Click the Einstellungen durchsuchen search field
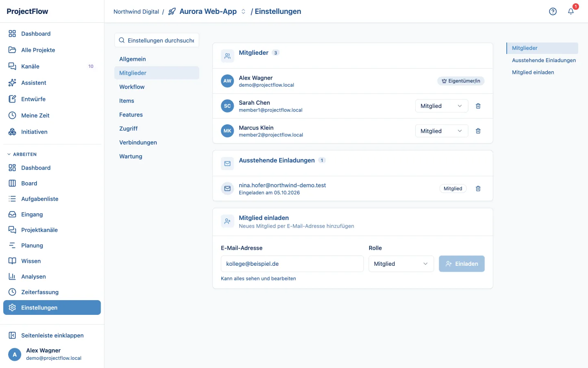The width and height of the screenshot is (588, 368). click(157, 40)
